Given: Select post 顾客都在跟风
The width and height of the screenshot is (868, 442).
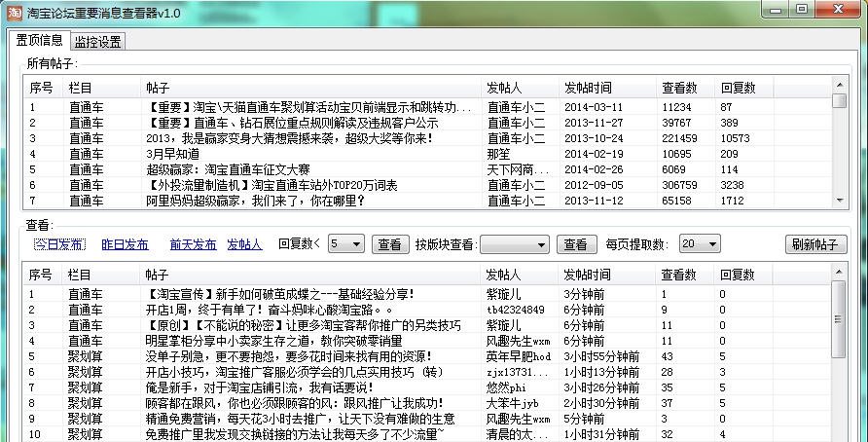Looking at the screenshot, I should 294,403.
